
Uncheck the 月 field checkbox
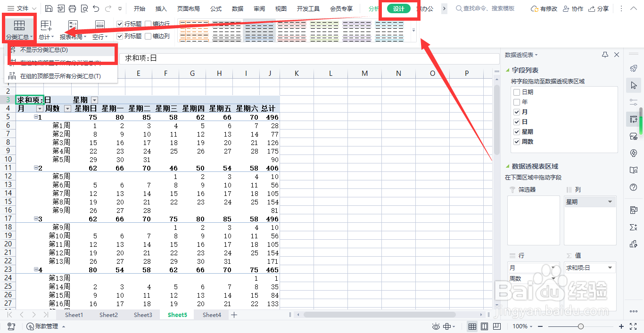pyautogui.click(x=517, y=112)
